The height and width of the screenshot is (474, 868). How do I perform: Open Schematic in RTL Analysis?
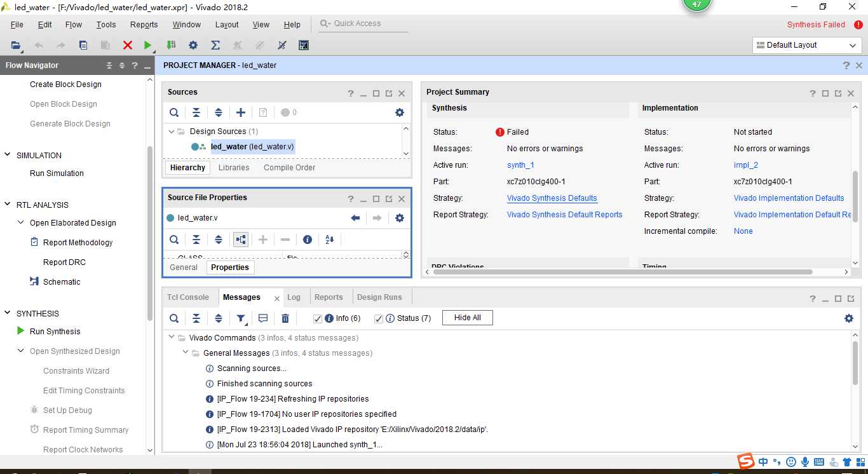(x=62, y=282)
